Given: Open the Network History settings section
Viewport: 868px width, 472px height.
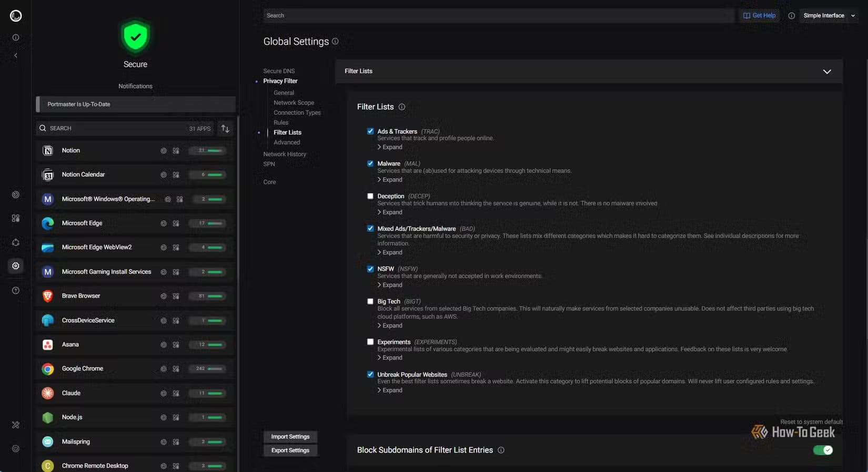Looking at the screenshot, I should pyautogui.click(x=285, y=154).
